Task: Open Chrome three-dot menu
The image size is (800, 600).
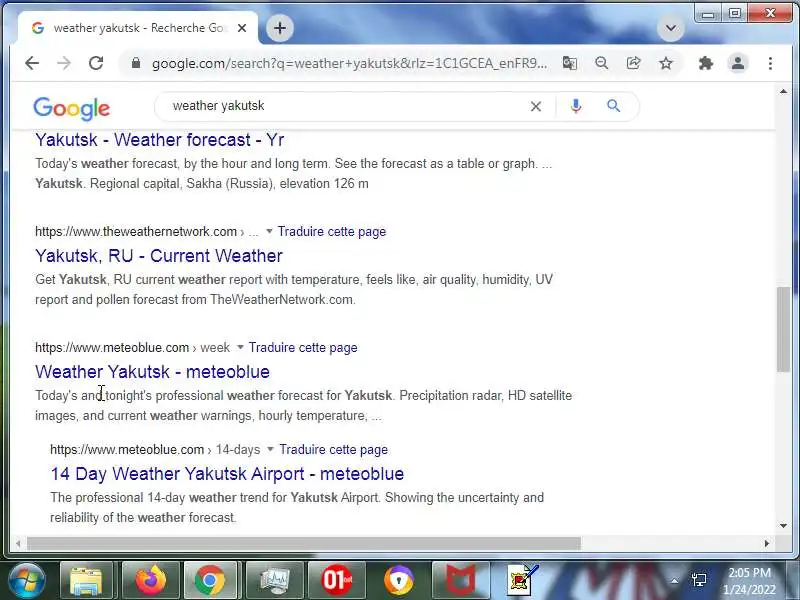Action: 770,63
